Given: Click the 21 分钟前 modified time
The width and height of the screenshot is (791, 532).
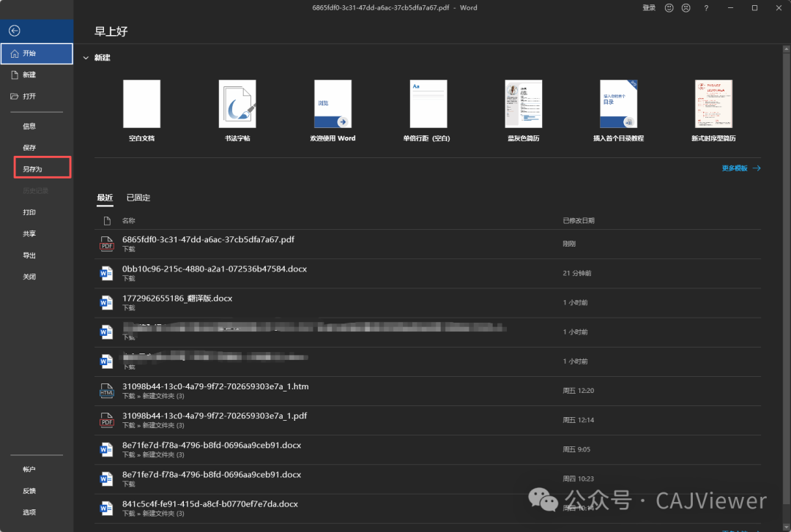Looking at the screenshot, I should pyautogui.click(x=576, y=273).
